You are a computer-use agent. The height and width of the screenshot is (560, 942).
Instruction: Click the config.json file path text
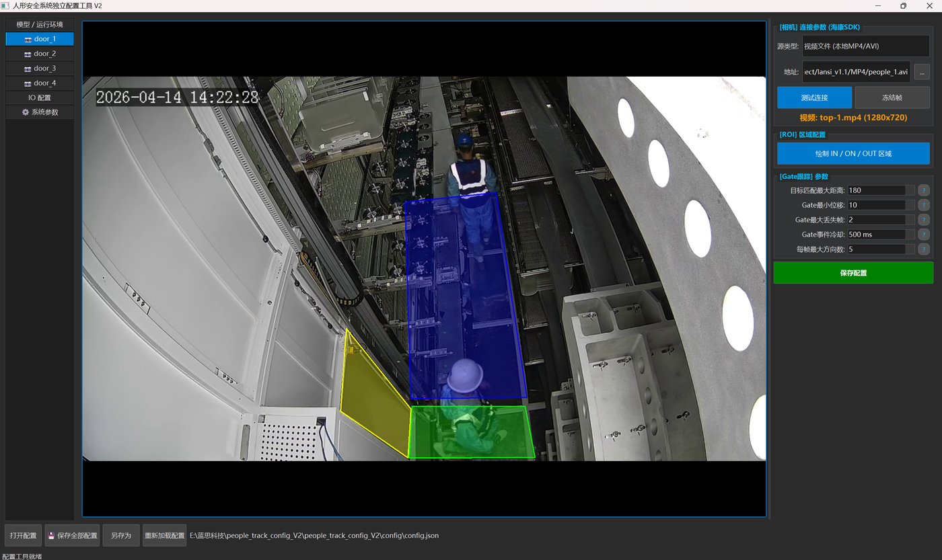pyautogui.click(x=314, y=536)
